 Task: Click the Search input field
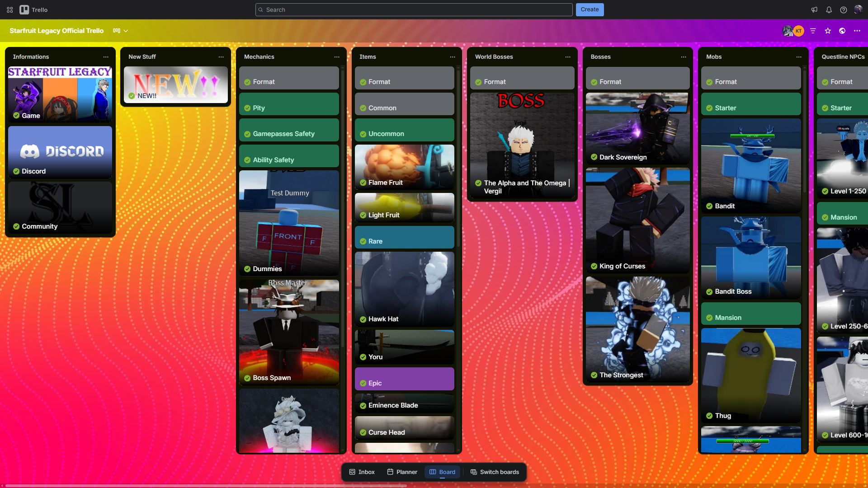[414, 9]
